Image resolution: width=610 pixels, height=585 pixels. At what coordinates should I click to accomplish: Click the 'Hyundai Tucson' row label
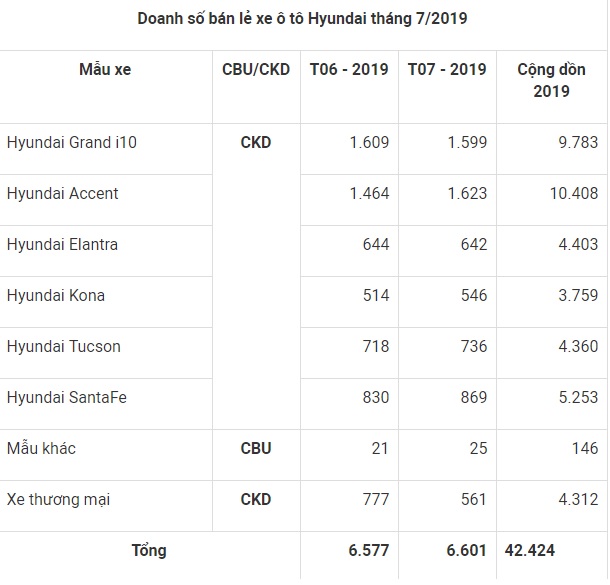point(63,346)
